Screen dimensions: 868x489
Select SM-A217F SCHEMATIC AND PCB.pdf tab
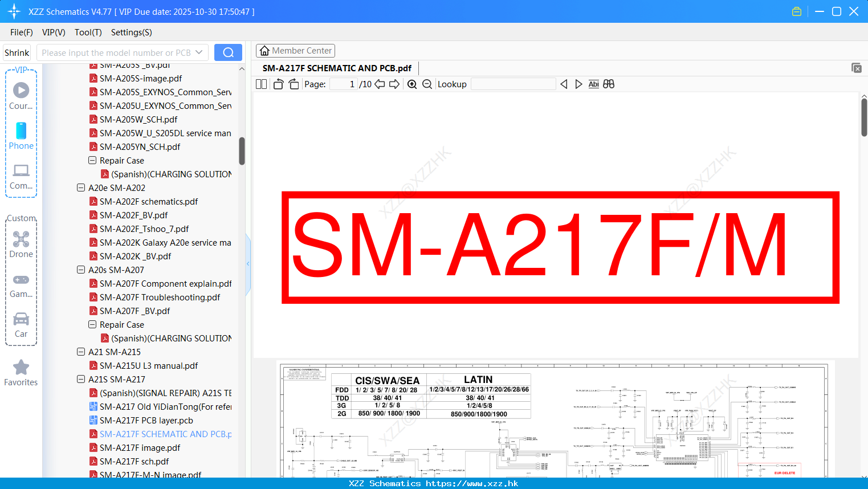click(x=337, y=68)
